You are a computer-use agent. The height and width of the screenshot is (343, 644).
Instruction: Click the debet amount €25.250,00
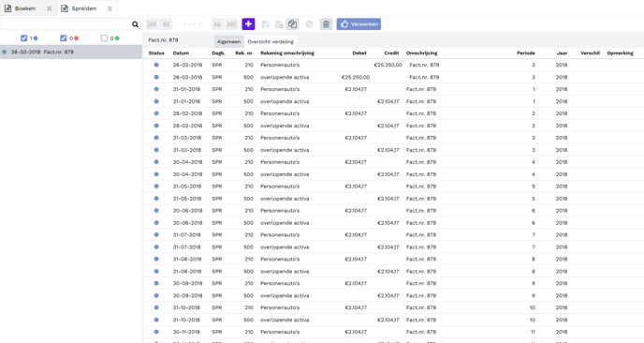tap(356, 78)
